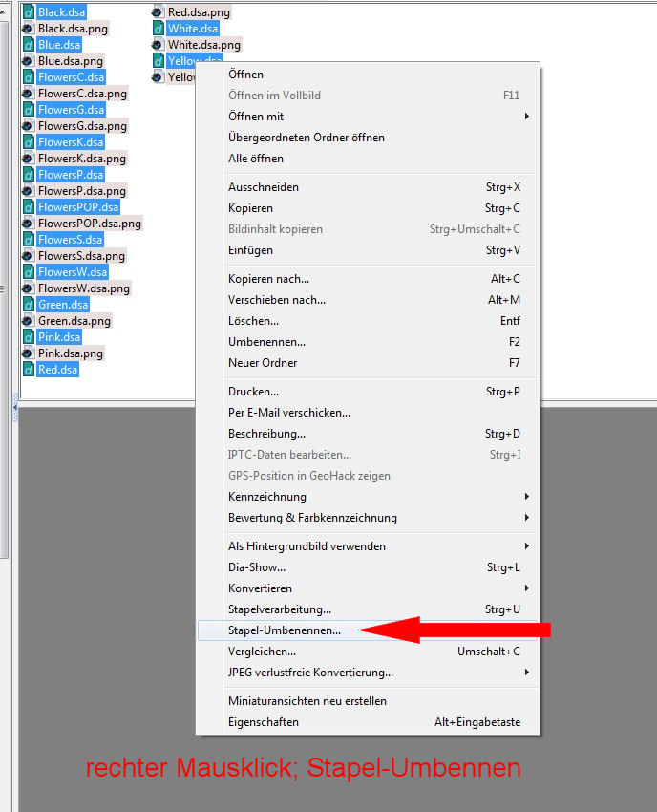The image size is (657, 812).
Task: Select file name White.dsa.png
Action: (x=204, y=45)
